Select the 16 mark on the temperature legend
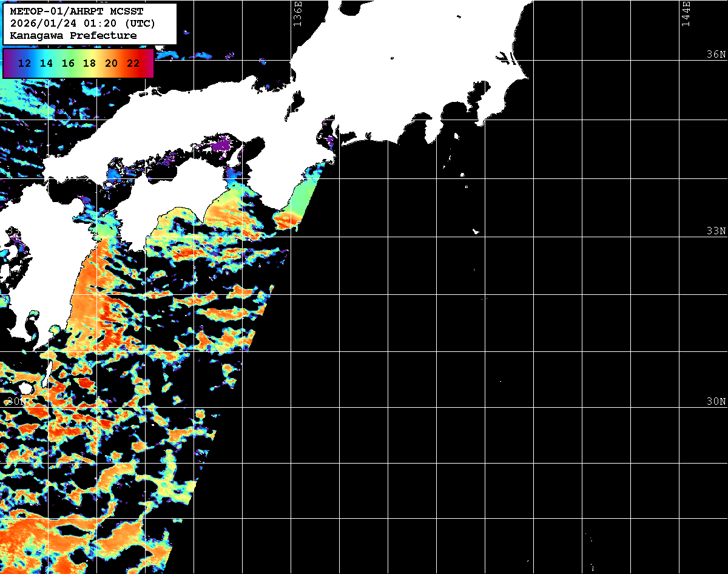728x574 pixels. tap(68, 63)
